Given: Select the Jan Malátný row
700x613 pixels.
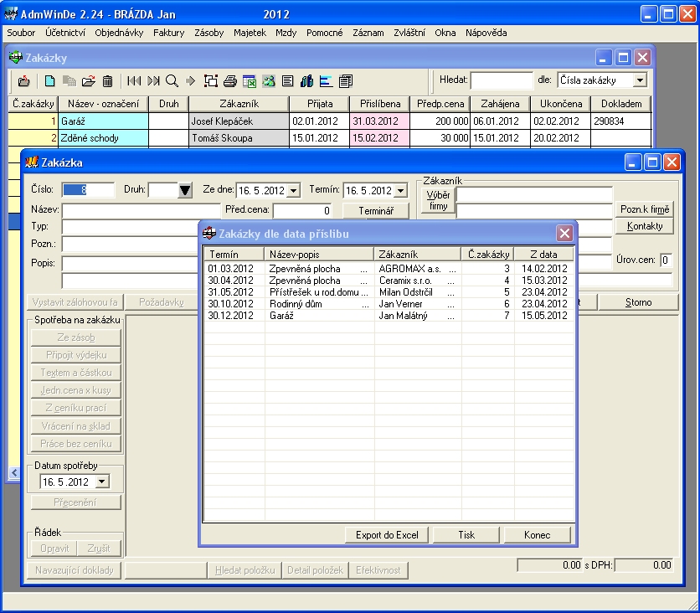Looking at the screenshot, I should 389,315.
